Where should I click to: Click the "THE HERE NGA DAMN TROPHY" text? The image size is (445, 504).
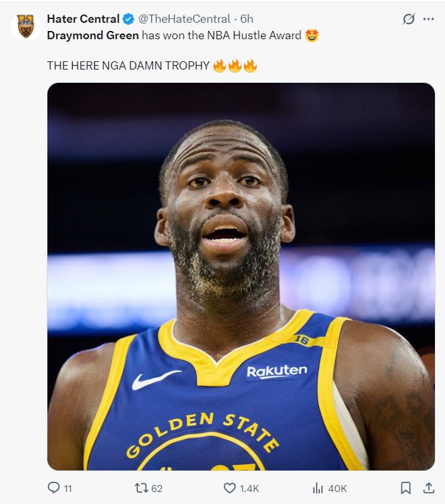point(128,66)
